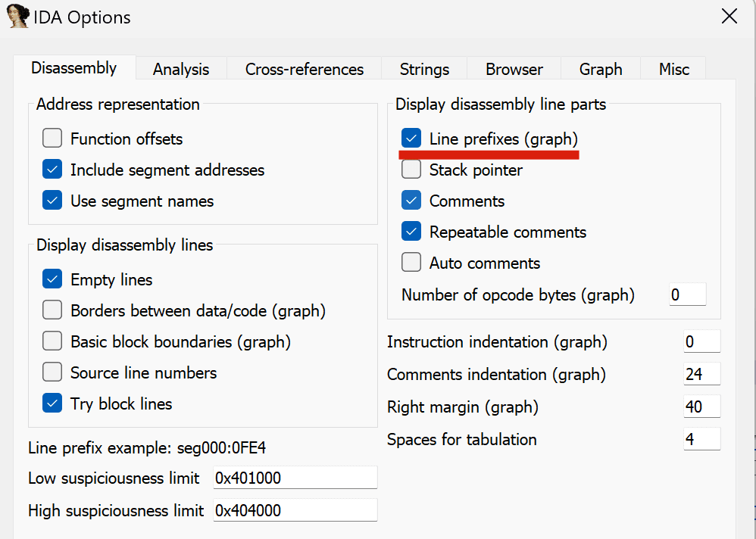Focus the Instruction indentation (graph) field
Image resolution: width=756 pixels, height=539 pixels.
tap(702, 341)
